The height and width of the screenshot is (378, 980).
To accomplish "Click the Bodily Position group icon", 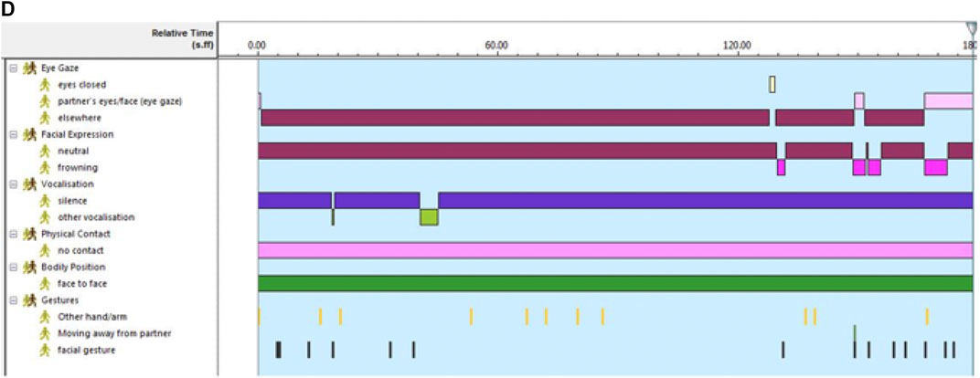I will coord(29,267).
